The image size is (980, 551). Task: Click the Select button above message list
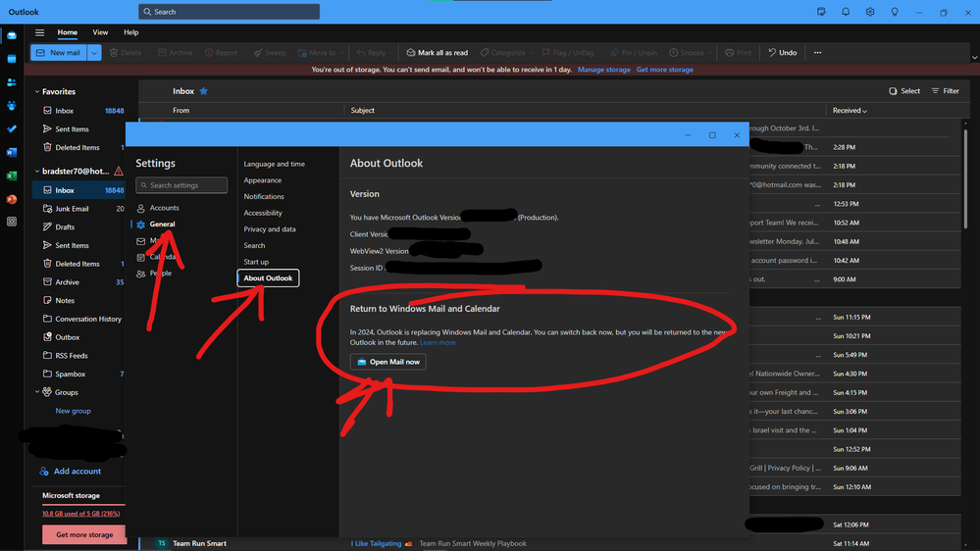pos(904,91)
